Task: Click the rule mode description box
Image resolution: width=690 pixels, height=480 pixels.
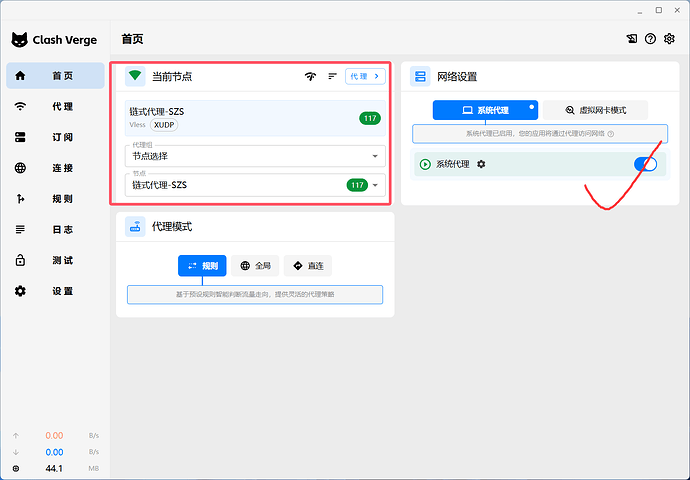Action: tap(255, 294)
